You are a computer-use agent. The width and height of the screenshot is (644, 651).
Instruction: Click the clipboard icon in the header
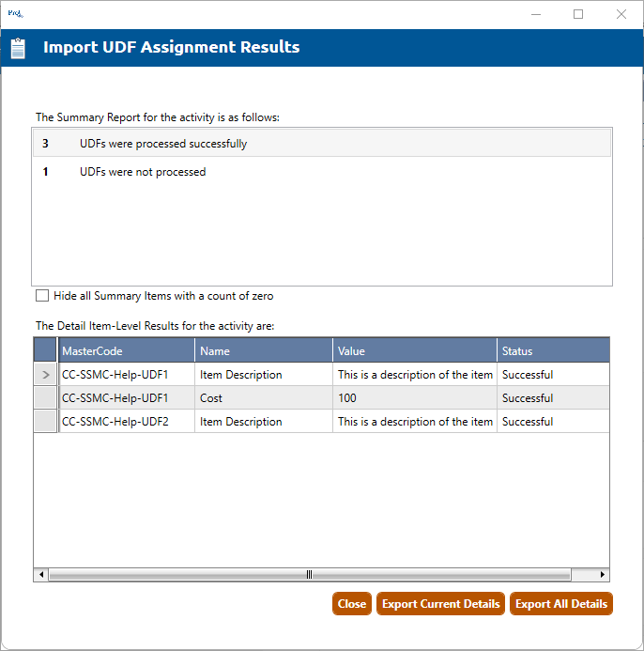click(x=18, y=48)
